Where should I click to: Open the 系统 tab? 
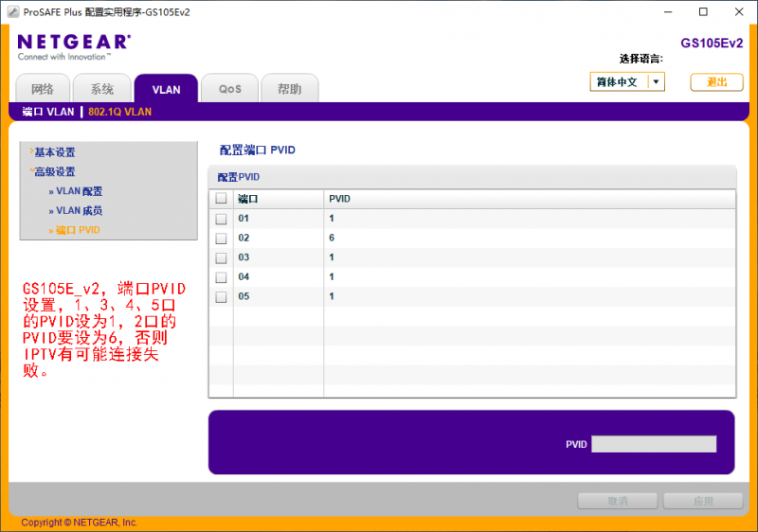[102, 89]
